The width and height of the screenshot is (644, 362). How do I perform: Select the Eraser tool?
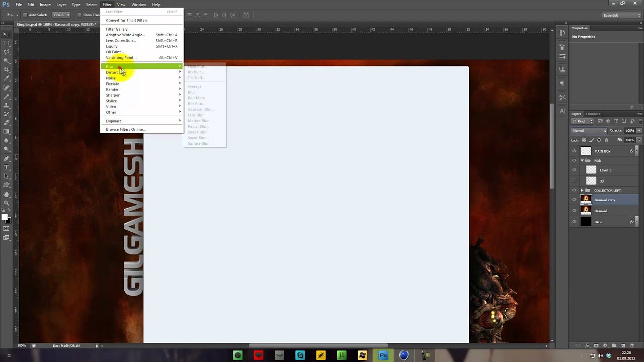click(x=7, y=123)
